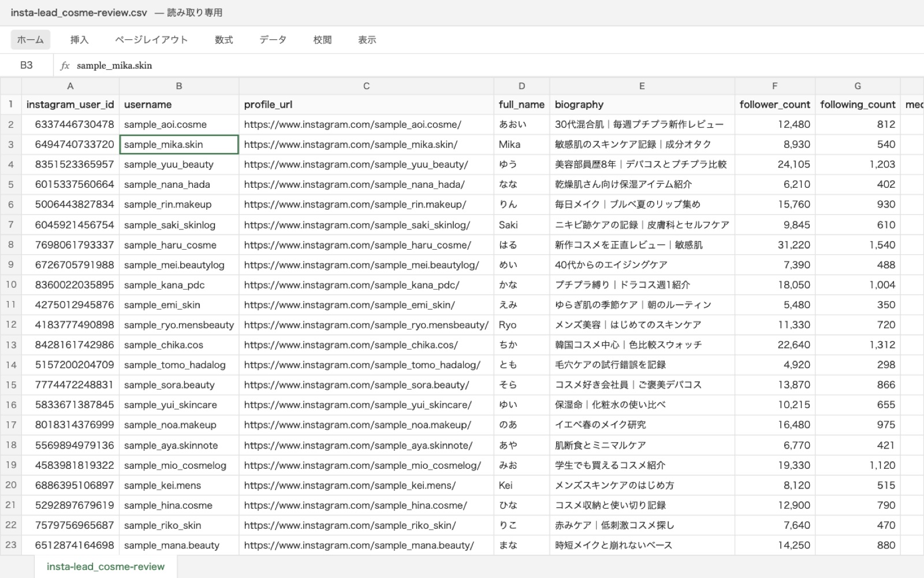Open the ホーム ribbon tab
The width and height of the screenshot is (924, 578).
(30, 40)
